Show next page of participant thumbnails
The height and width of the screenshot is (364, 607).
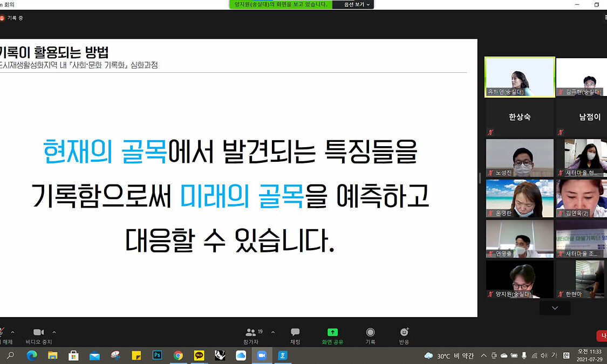pos(555,308)
